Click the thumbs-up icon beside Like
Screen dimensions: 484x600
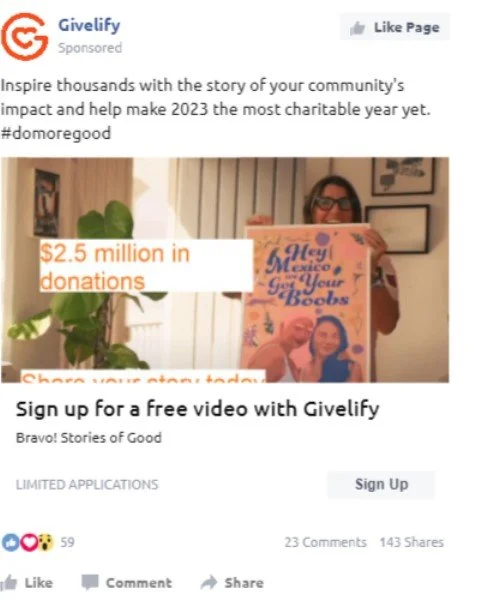click(9, 583)
